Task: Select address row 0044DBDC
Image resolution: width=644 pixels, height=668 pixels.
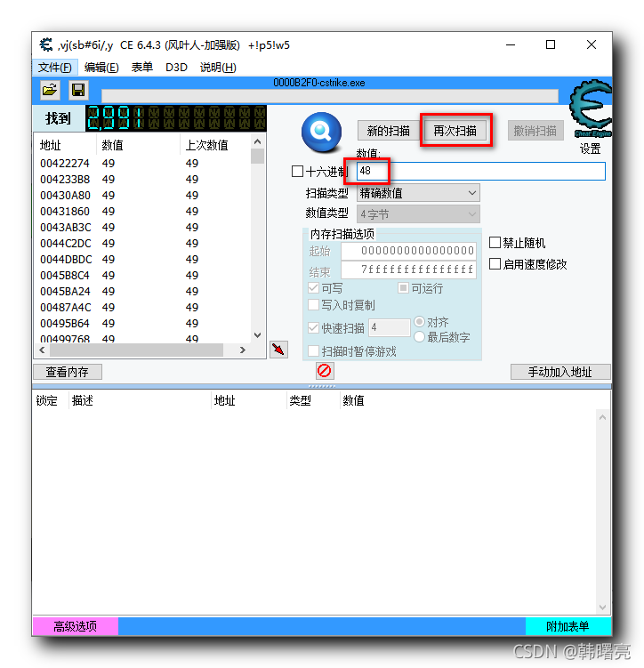Action: 142,259
